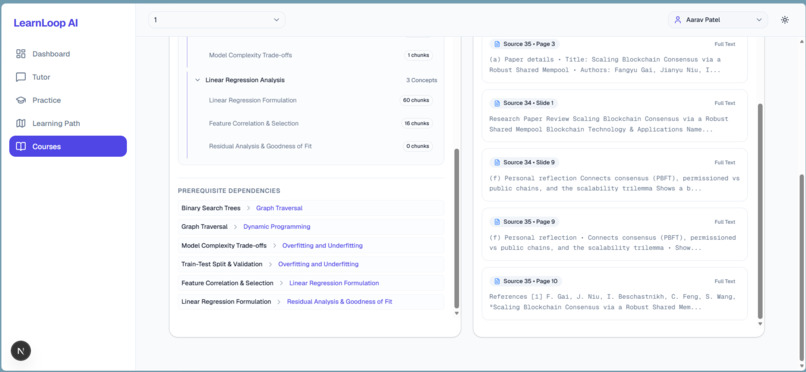
Task: Click the 60 chunks badge
Action: click(x=416, y=100)
